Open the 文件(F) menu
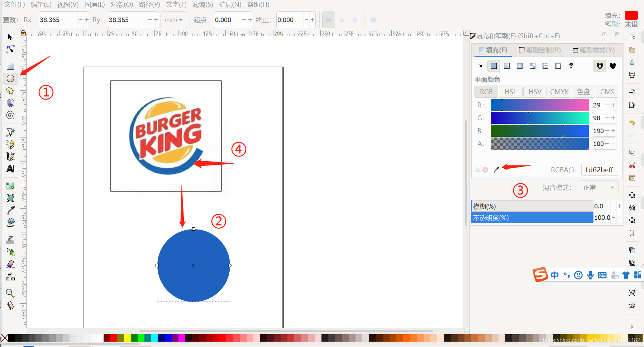 pos(15,5)
